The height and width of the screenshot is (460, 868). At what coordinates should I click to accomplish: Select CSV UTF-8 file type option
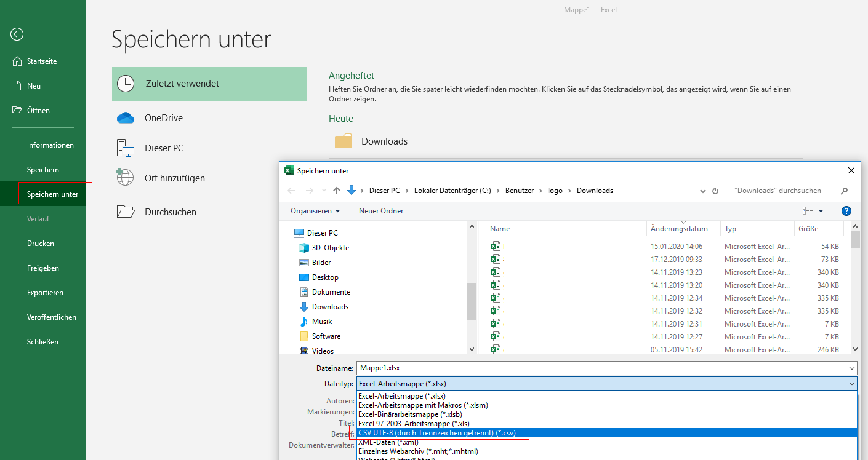click(x=437, y=433)
